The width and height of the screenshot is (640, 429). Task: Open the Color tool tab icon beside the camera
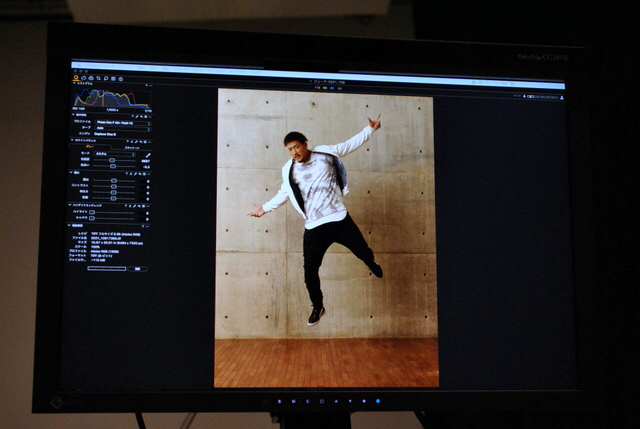click(x=91, y=78)
